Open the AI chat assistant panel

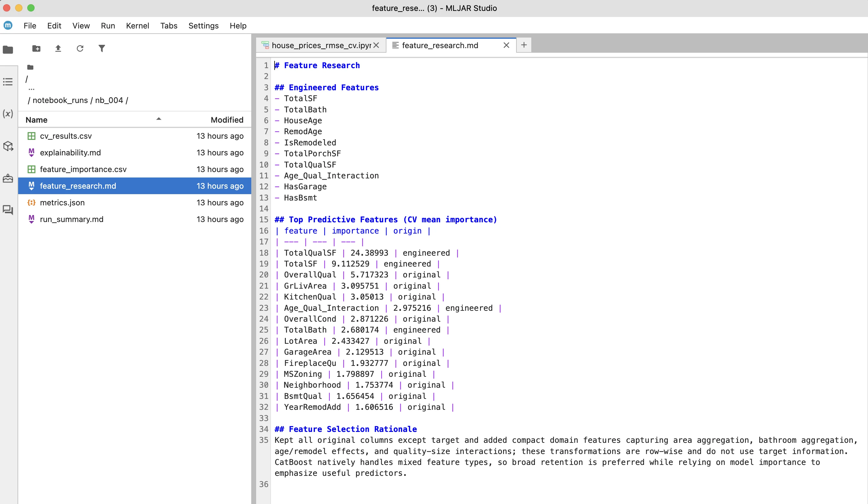[8, 210]
